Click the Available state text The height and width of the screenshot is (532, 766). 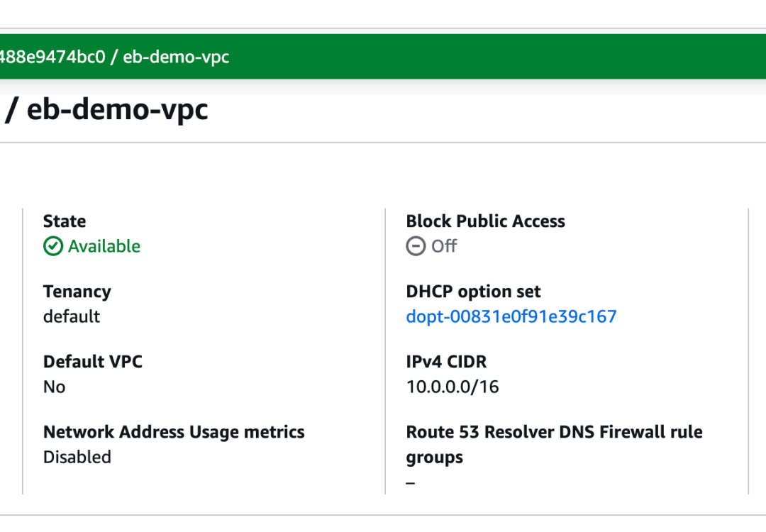tap(104, 246)
